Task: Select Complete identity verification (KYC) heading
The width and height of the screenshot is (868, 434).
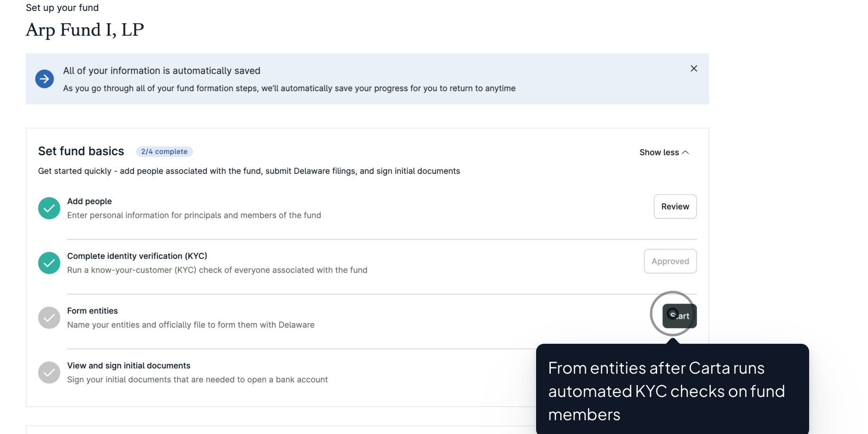Action: (137, 256)
